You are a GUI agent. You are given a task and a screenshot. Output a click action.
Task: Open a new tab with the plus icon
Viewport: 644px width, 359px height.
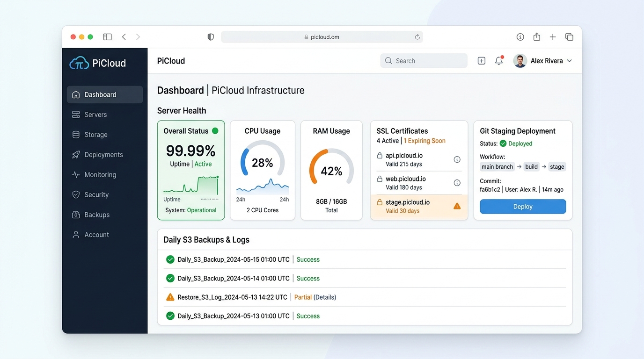click(553, 37)
